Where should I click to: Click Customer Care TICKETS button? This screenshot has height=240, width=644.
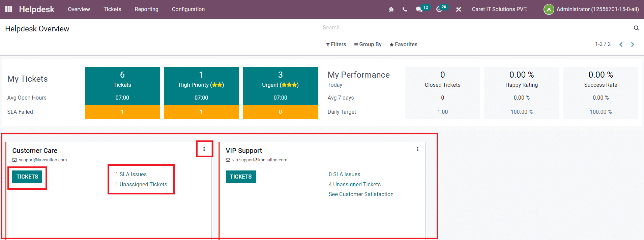[27, 177]
